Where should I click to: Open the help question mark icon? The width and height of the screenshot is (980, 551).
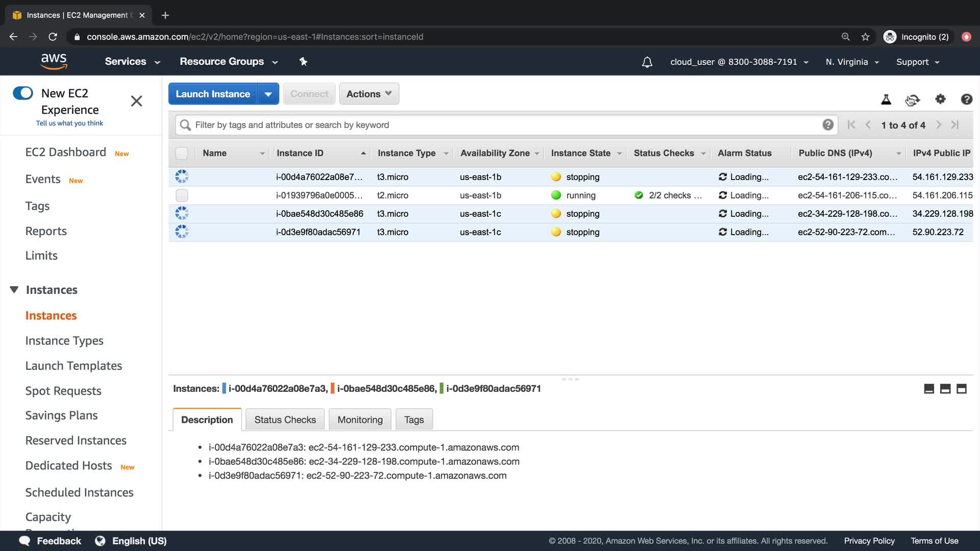click(966, 99)
